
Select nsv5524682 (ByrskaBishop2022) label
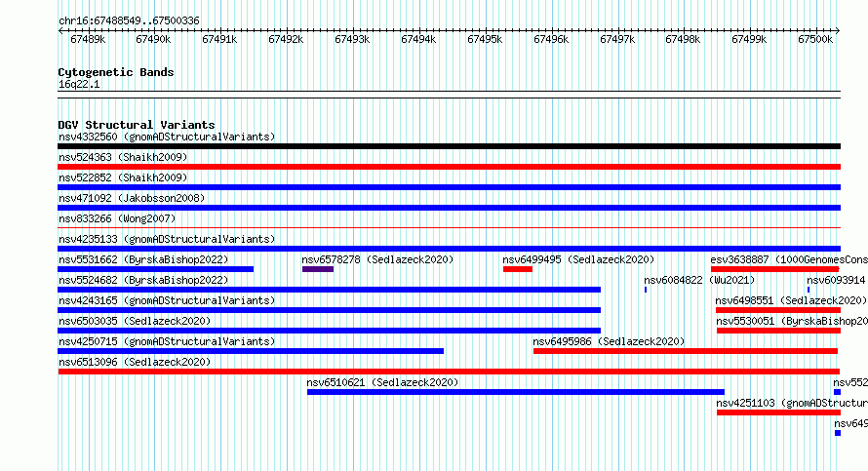(x=143, y=280)
